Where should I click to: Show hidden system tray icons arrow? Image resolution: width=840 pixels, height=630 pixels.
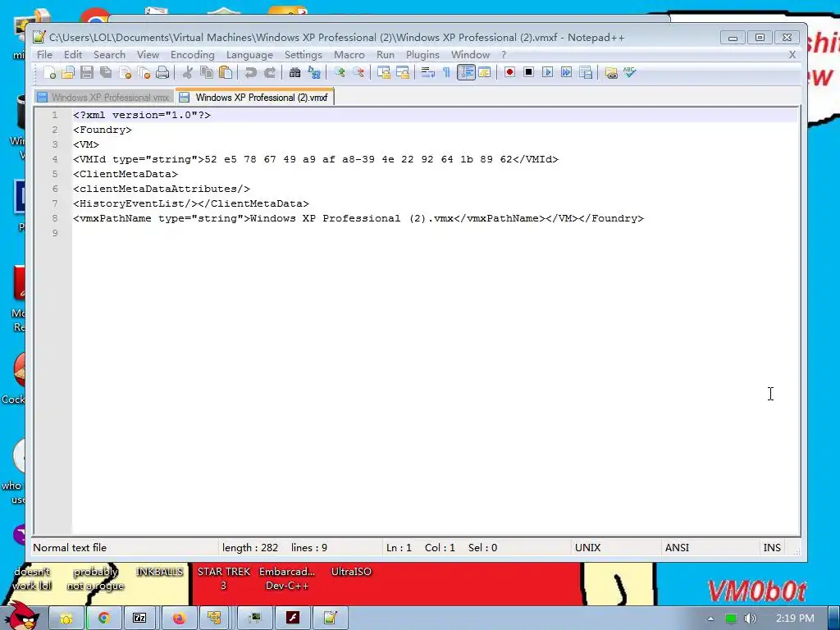tap(710, 619)
